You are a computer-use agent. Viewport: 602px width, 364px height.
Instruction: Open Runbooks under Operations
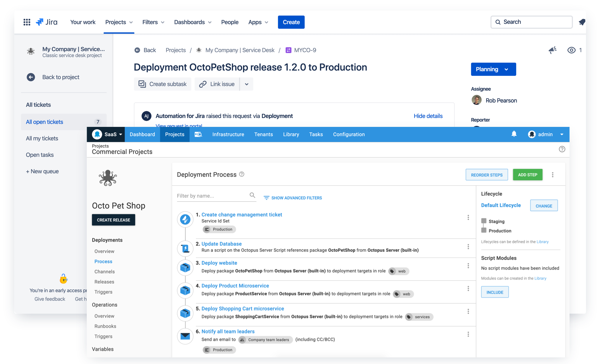(x=105, y=326)
